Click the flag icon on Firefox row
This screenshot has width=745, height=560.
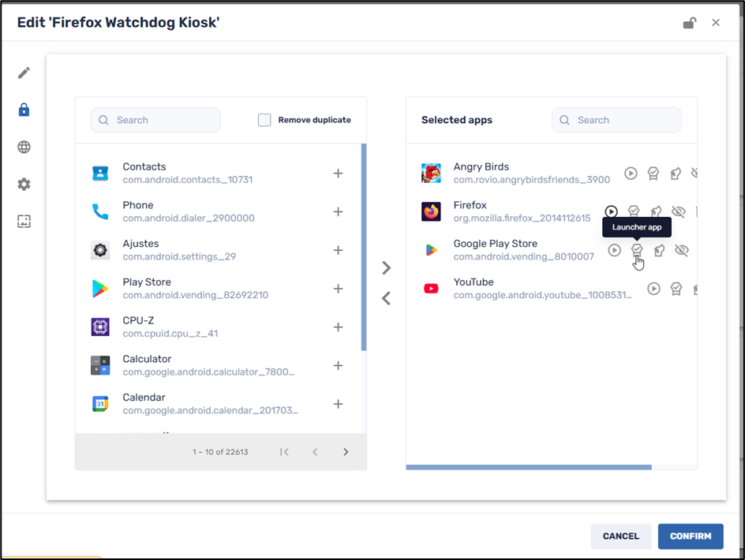pos(656,211)
